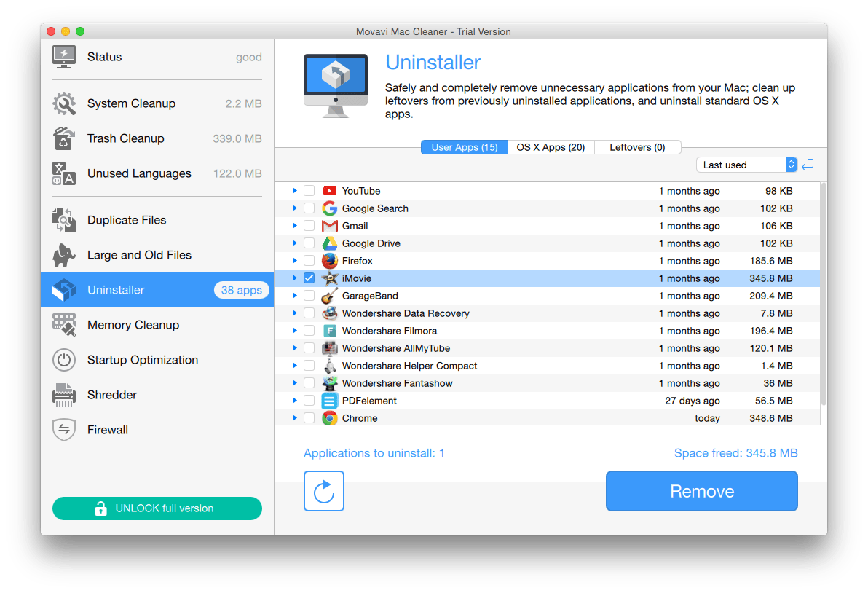Click the Startup Optimization power icon

pos(64,360)
